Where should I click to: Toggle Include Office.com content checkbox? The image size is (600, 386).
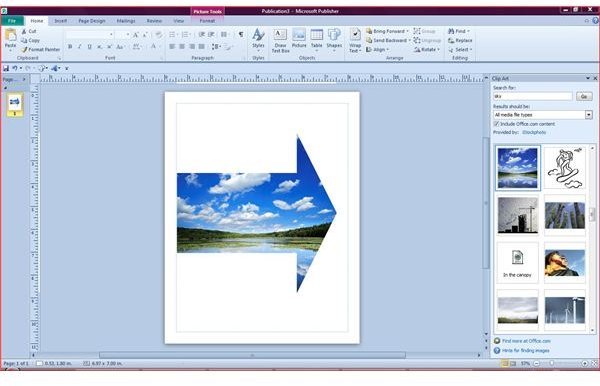496,124
